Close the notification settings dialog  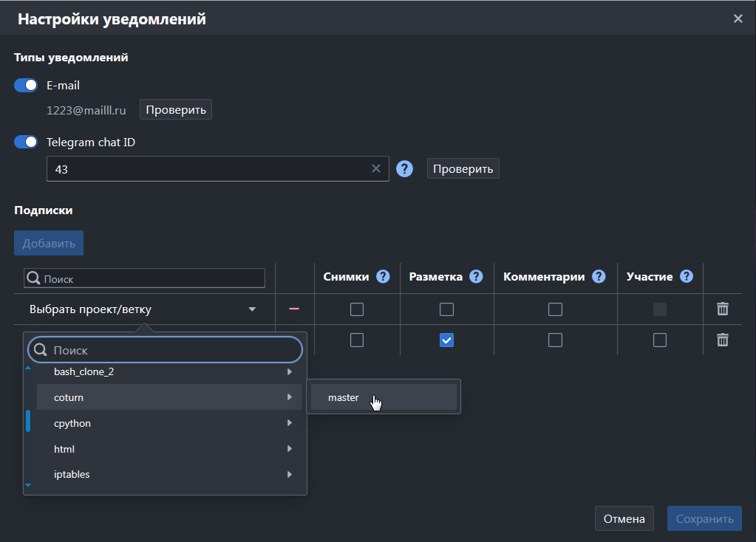pos(738,18)
